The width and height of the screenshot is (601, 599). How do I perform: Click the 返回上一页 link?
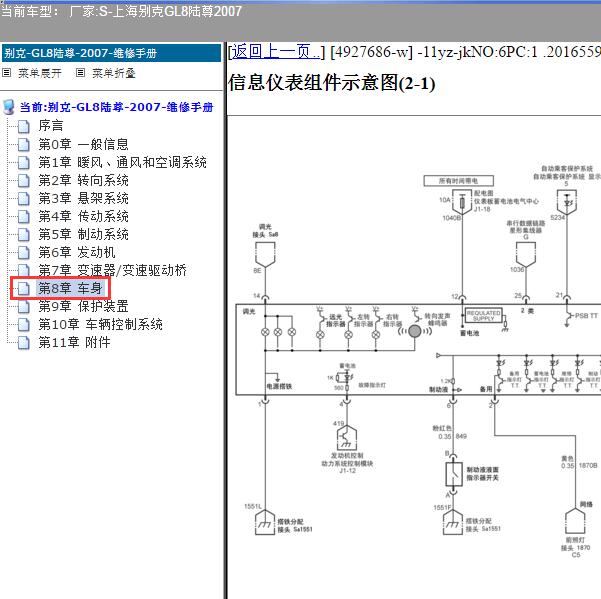point(276,52)
